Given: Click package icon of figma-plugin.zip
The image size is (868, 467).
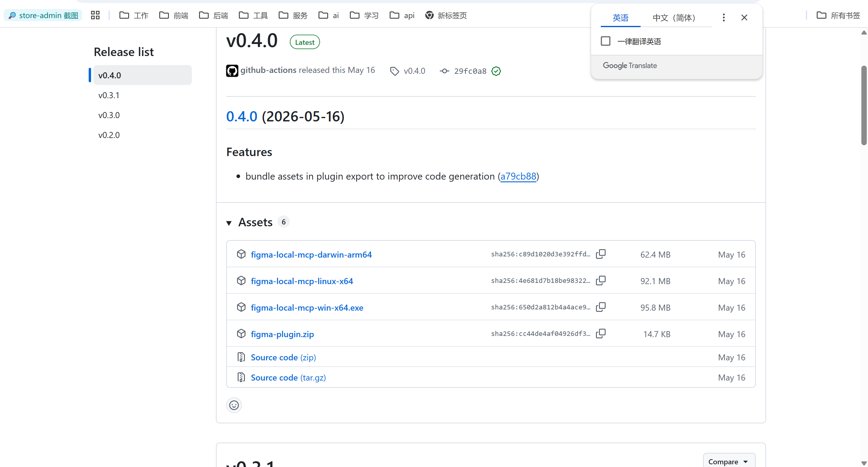Looking at the screenshot, I should 241,334.
